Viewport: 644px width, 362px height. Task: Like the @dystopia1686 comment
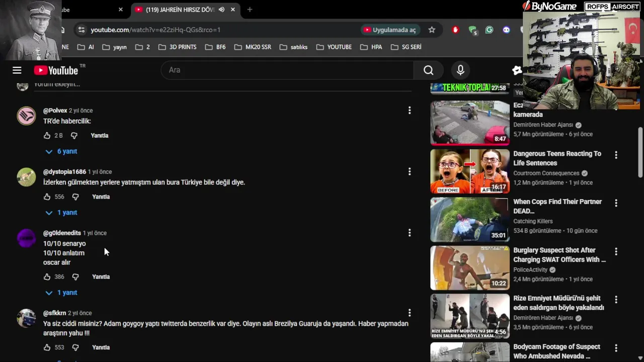(47, 197)
